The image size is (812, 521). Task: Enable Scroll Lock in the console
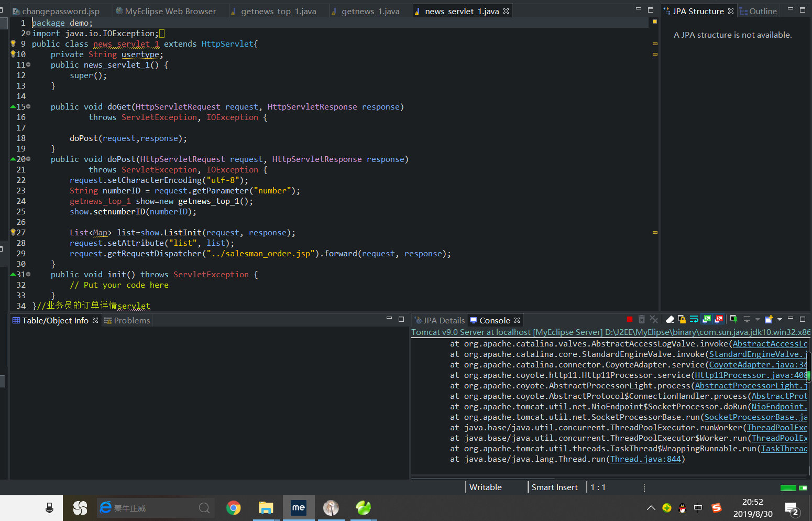click(682, 319)
